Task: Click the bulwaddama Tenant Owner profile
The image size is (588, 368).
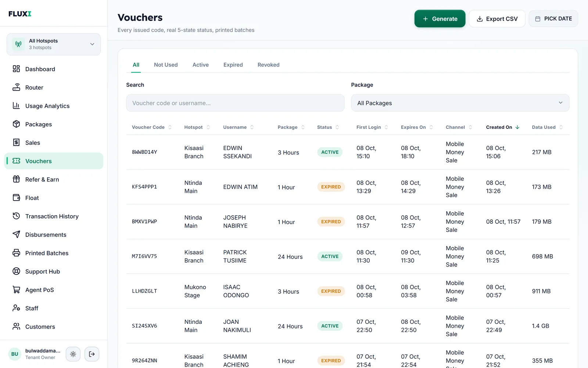Action: coord(35,354)
